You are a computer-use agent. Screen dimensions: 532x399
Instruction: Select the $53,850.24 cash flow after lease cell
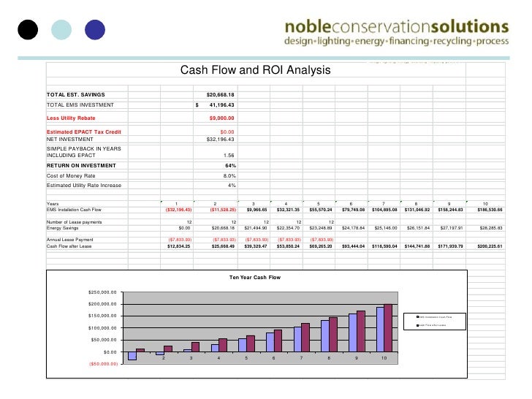(x=288, y=246)
